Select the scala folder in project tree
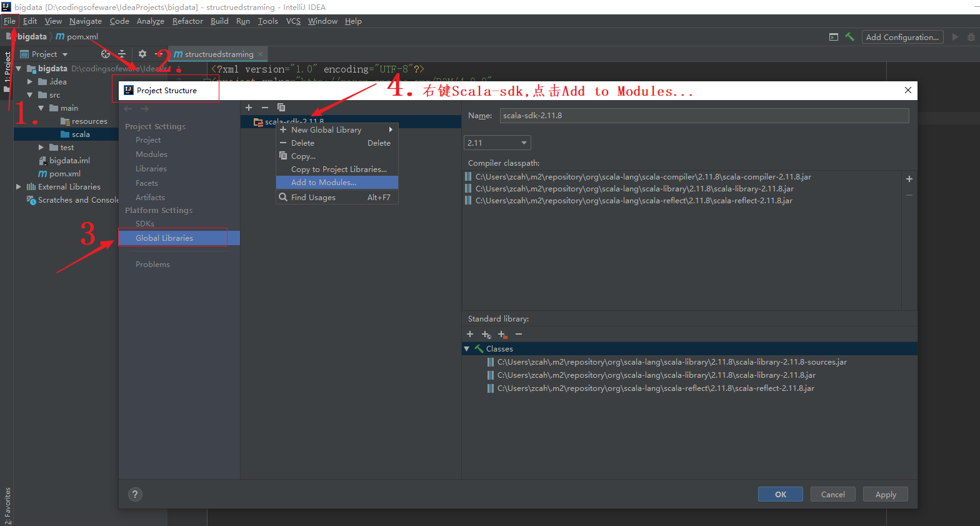The image size is (980, 526). [x=81, y=134]
